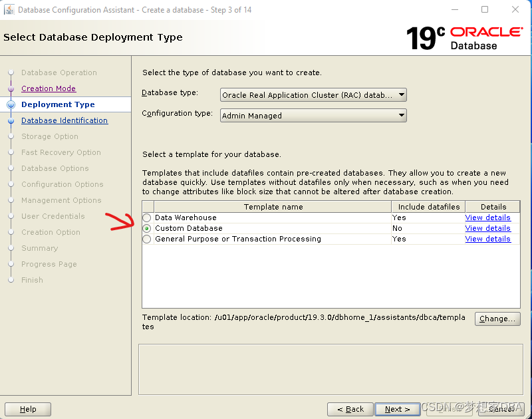Close the Database Configuration Assistant window
532x419 pixels.
[x=515, y=9]
